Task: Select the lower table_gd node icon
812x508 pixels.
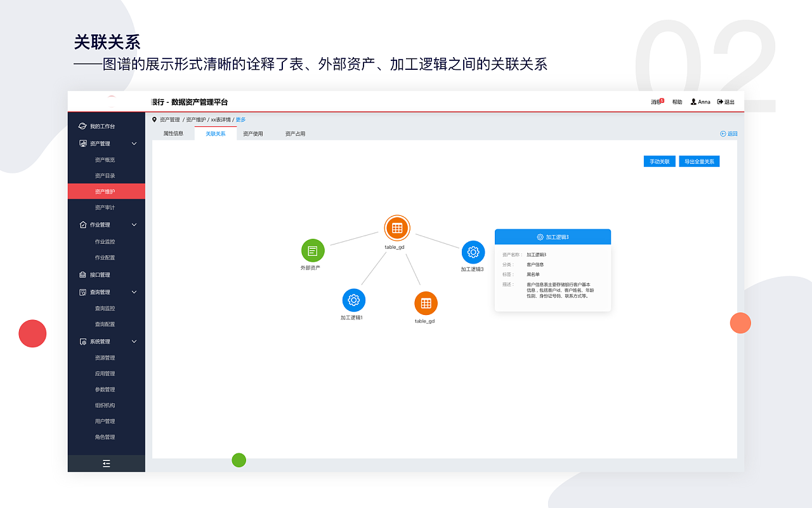Action: tap(426, 304)
